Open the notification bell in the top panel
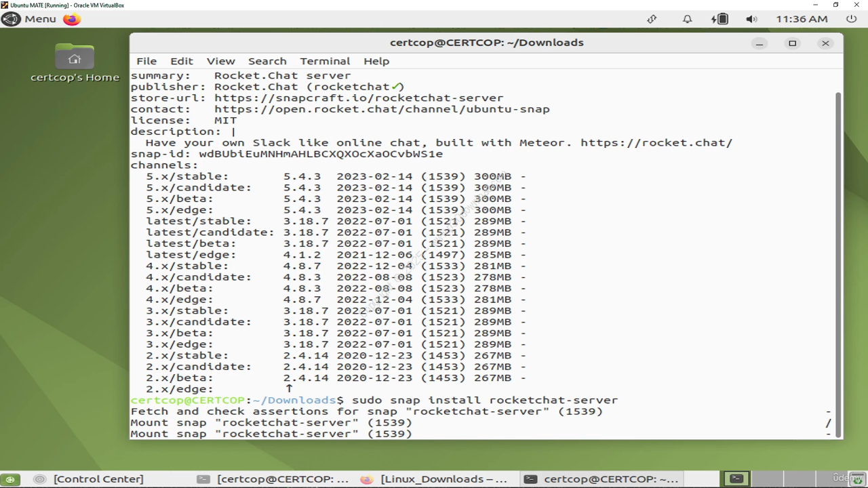The width and height of the screenshot is (868, 488). (x=687, y=19)
